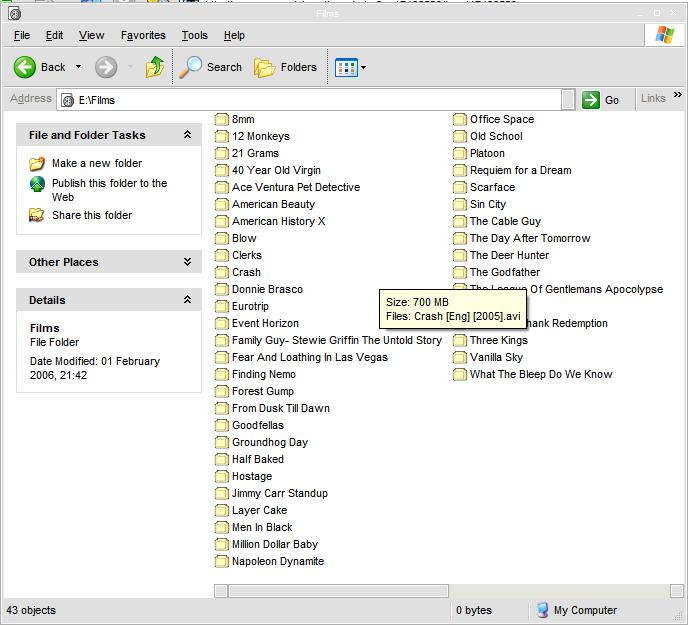The height and width of the screenshot is (625, 688).
Task: Open the View menu
Action: (91, 35)
